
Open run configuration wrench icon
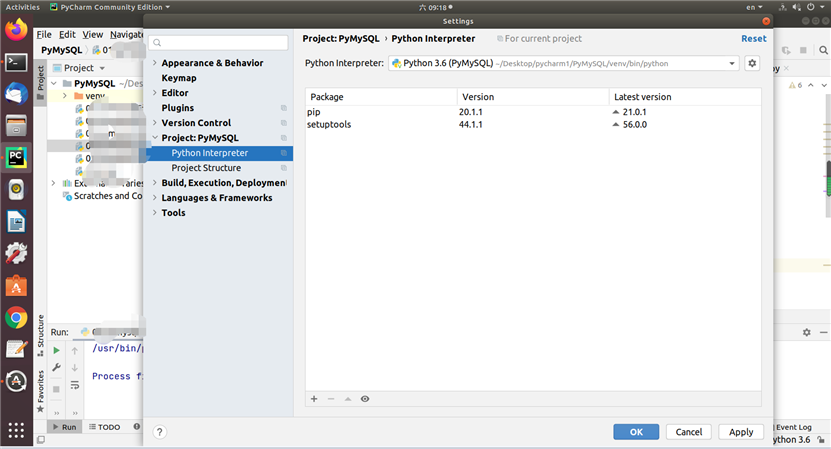tap(56, 367)
